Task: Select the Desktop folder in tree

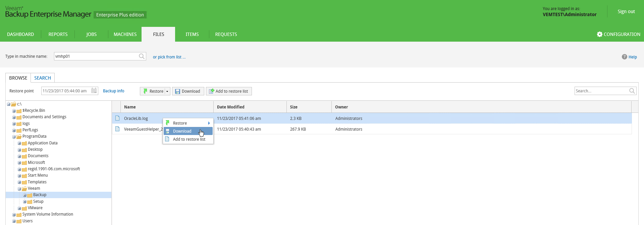Action: (x=35, y=149)
